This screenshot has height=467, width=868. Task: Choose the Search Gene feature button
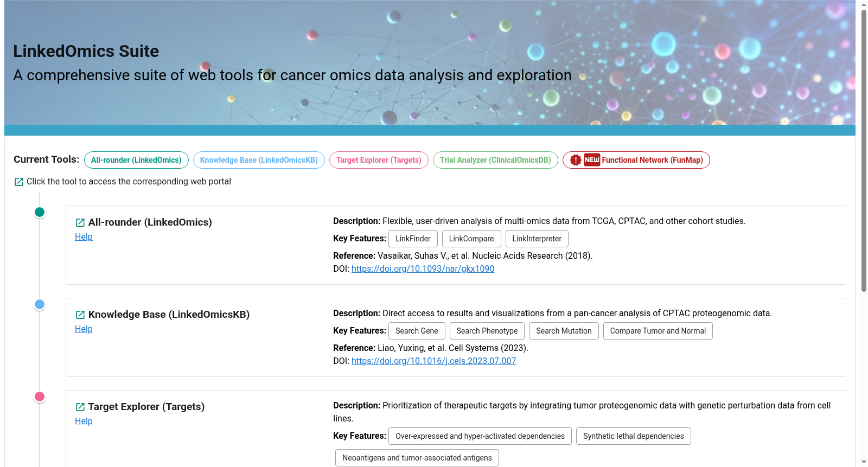417,331
